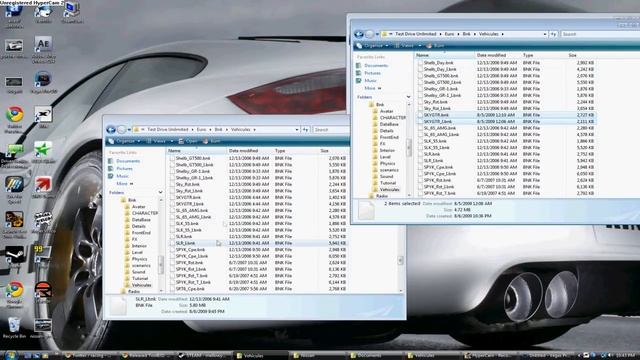Expand More favorite links in right window
The image size is (640, 360).
coord(373,88)
